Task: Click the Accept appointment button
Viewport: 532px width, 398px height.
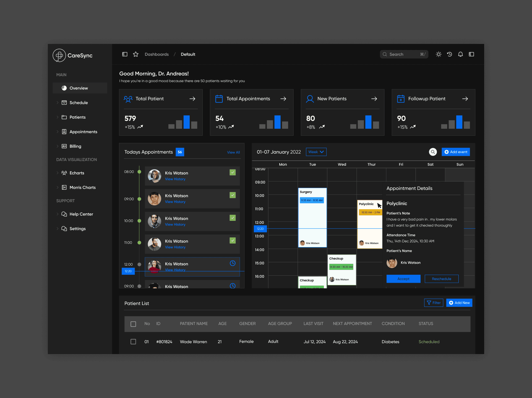Action: (403, 279)
